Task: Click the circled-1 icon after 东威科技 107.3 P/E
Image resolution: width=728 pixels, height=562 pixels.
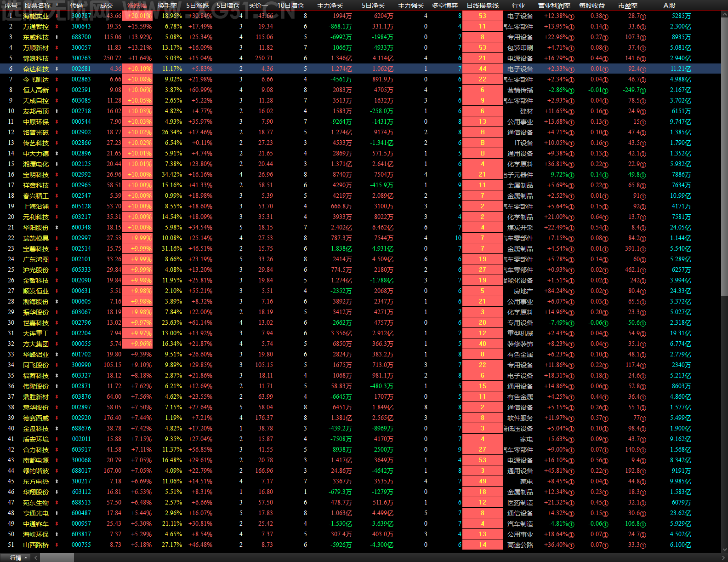Action: click(643, 38)
